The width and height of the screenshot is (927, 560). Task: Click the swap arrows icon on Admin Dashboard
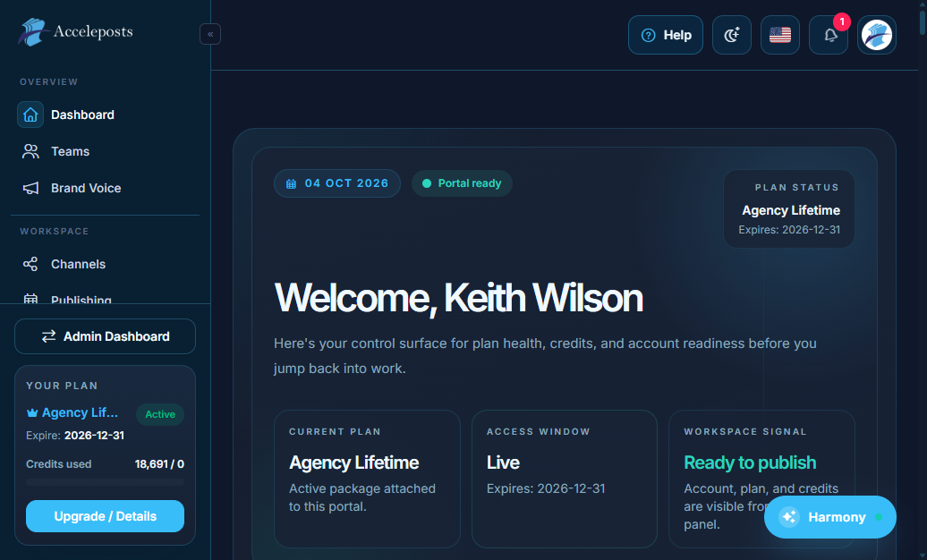click(x=48, y=336)
